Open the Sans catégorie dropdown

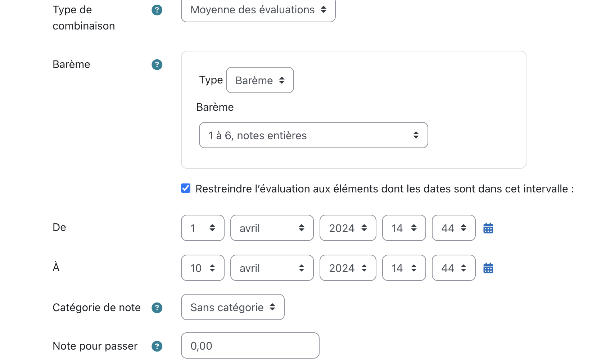coord(233,307)
